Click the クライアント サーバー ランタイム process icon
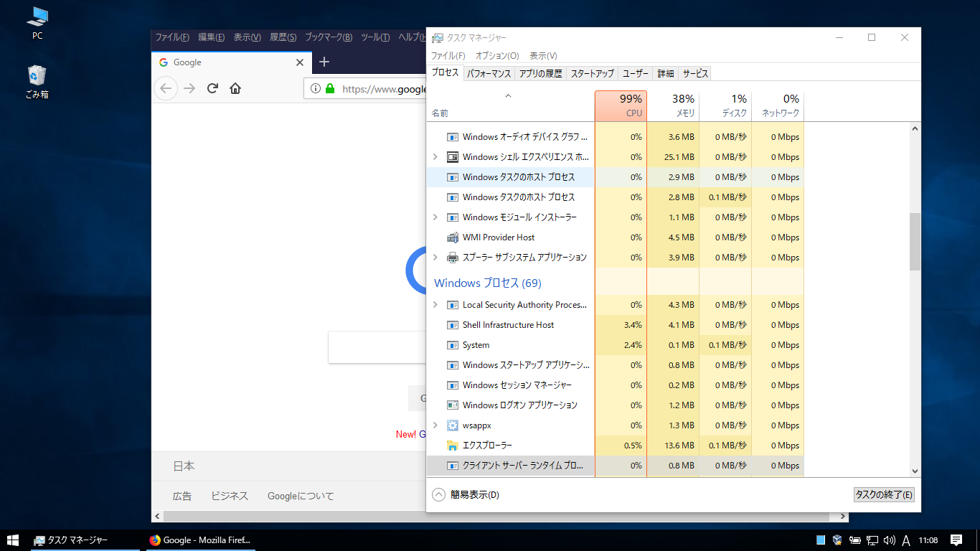The width and height of the screenshot is (980, 551). point(453,466)
